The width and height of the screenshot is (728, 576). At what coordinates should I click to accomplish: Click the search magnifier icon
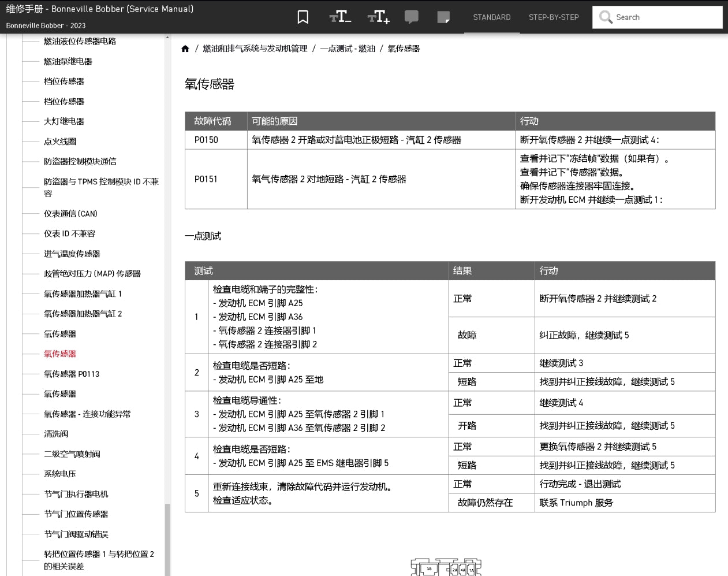[606, 17]
